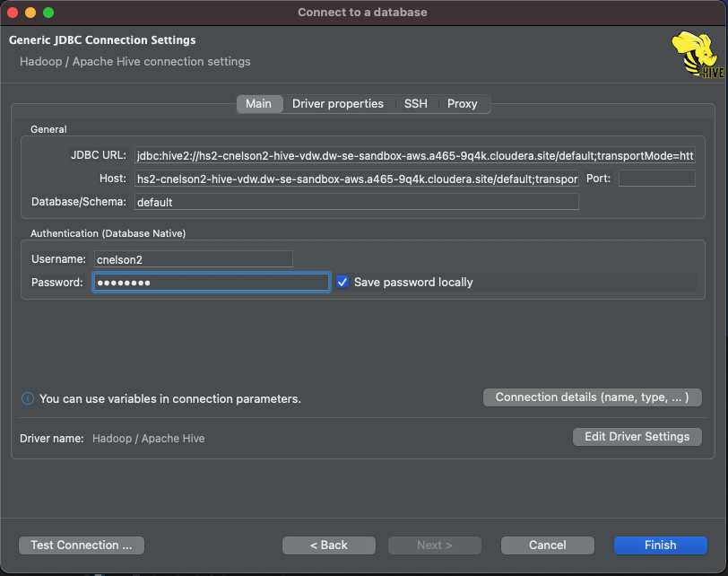The width and height of the screenshot is (728, 576).
Task: Open Connection details settings
Action: [x=592, y=397]
